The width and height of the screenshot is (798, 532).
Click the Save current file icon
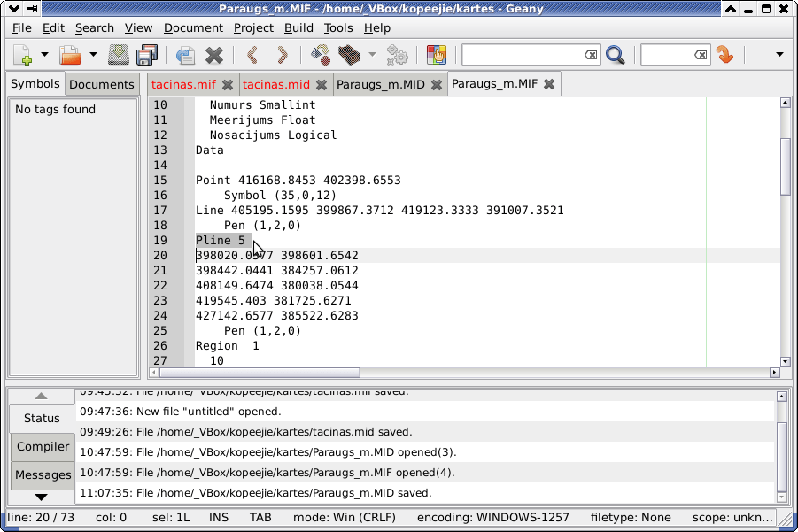(118, 54)
